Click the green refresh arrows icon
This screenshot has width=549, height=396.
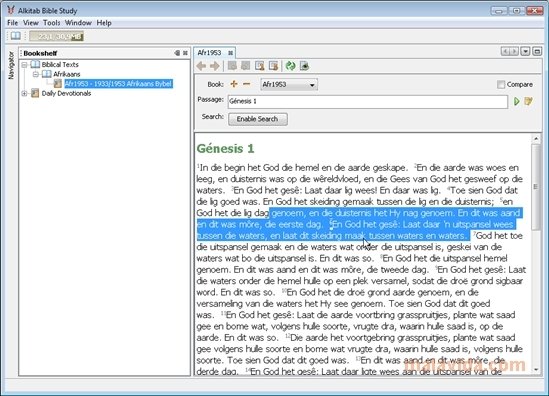coord(290,66)
